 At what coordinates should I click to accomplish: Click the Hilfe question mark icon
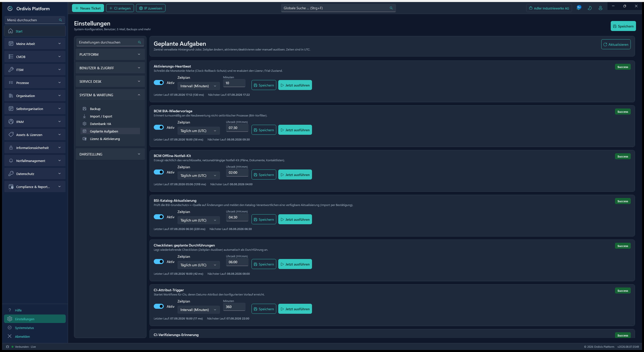[x=10, y=310]
